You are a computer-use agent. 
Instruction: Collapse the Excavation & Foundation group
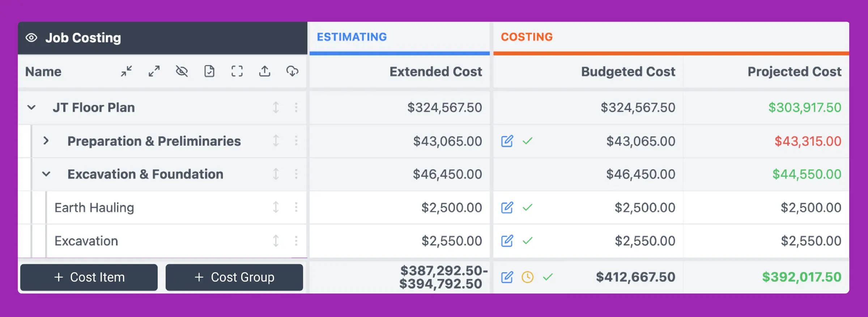[x=46, y=174]
